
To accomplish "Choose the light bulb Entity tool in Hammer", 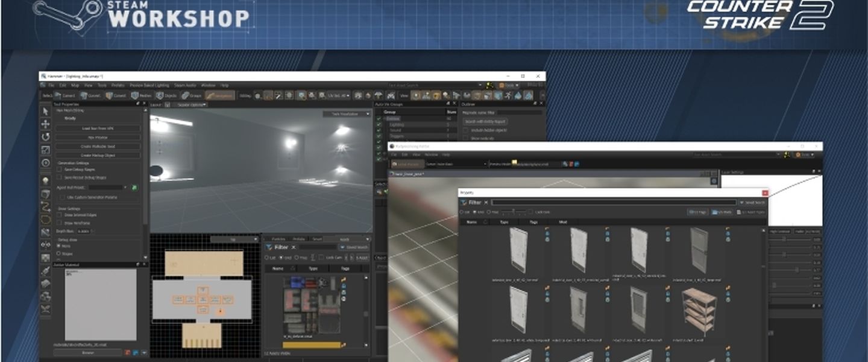I will point(45,181).
